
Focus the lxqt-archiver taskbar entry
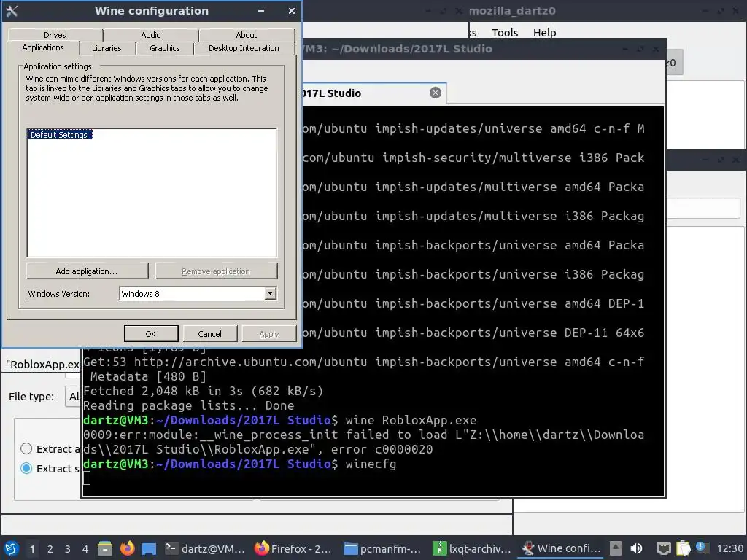[x=472, y=548]
